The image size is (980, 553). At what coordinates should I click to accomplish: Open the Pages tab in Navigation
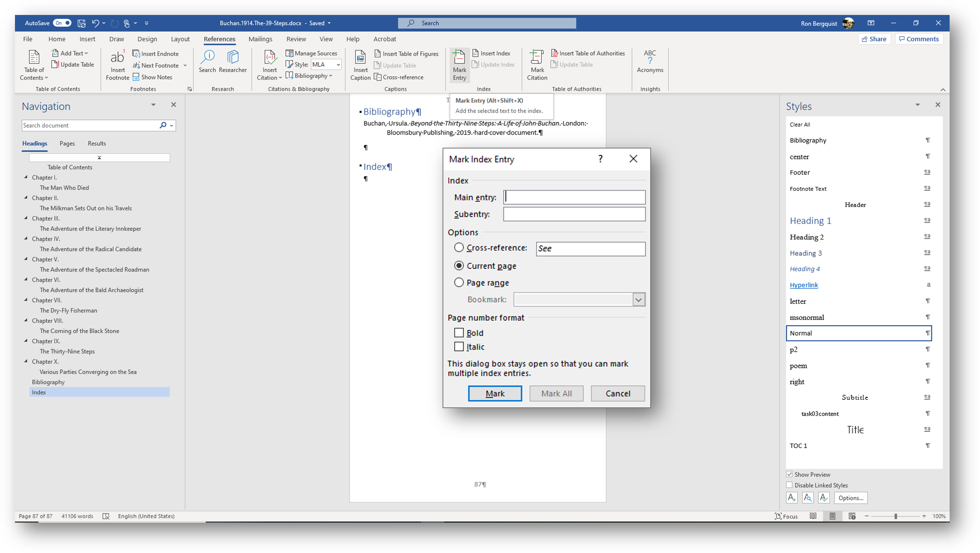(x=67, y=143)
